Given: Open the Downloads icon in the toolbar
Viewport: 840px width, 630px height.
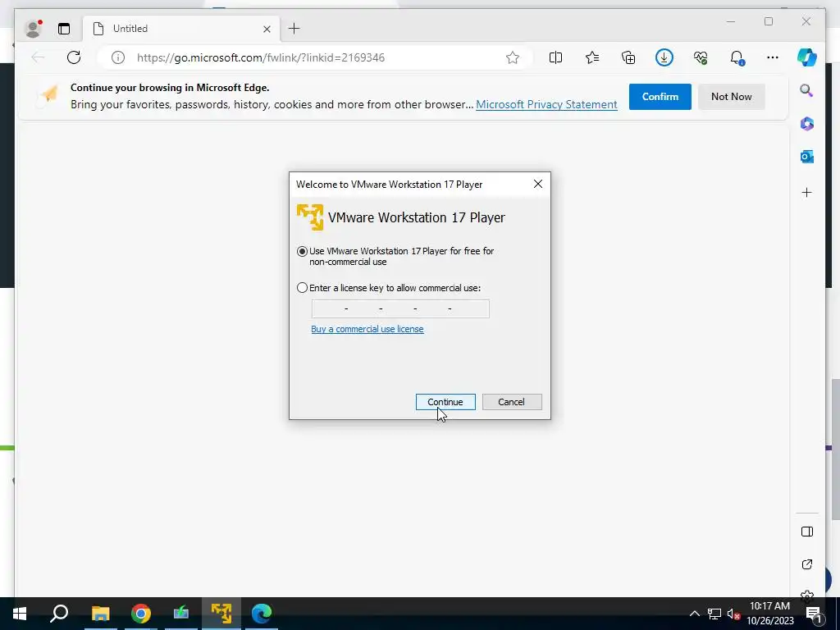Looking at the screenshot, I should [664, 57].
